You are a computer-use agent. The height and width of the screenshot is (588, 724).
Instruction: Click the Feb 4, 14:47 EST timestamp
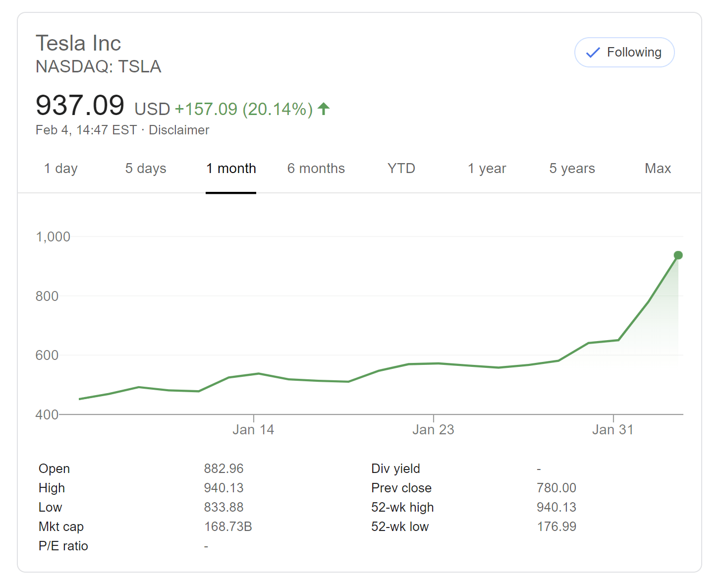coord(86,130)
